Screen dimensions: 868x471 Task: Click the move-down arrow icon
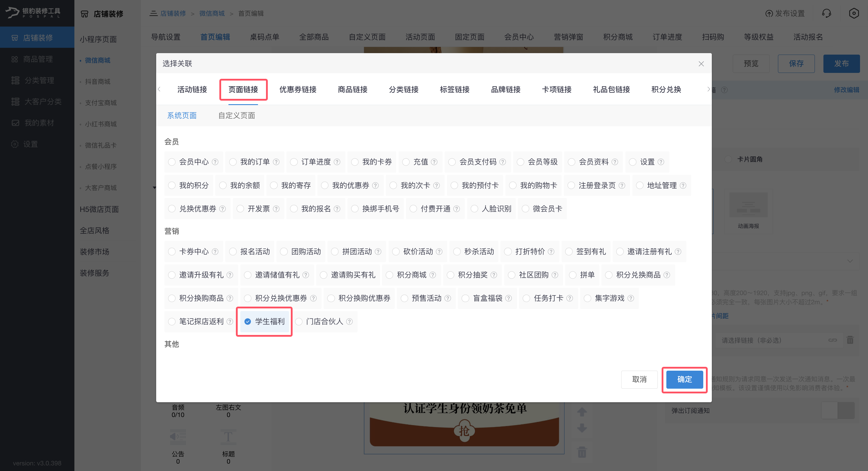coord(582,428)
